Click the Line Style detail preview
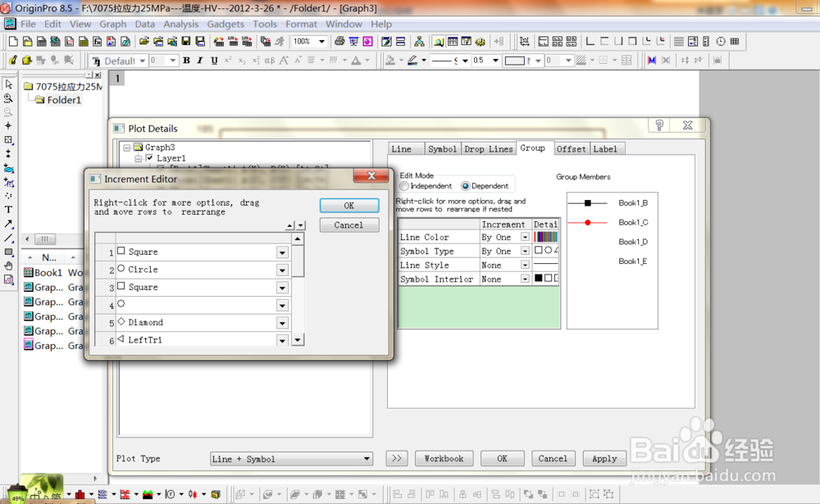 click(x=546, y=265)
